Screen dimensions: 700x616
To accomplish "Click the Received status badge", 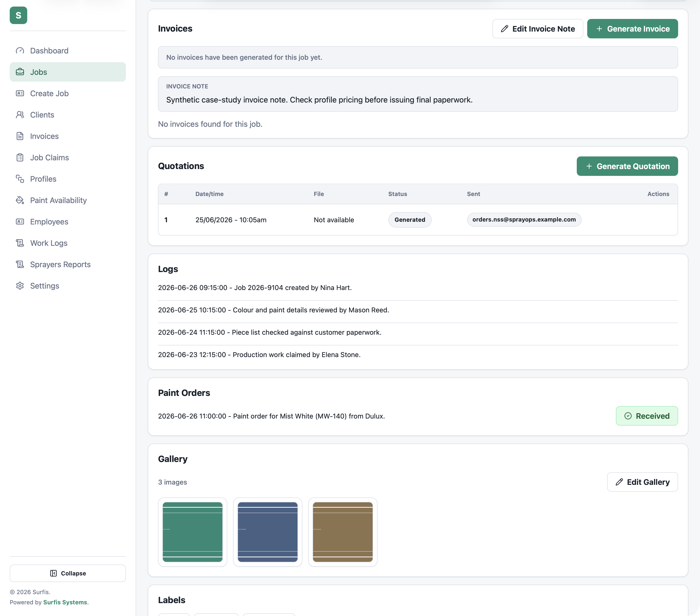I will 647,416.
